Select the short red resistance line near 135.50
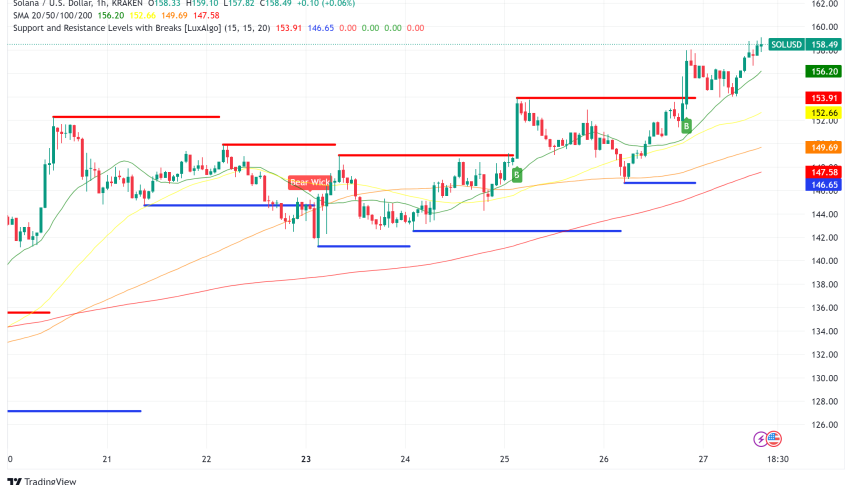This screenshot has height=485, width=852. (x=29, y=313)
